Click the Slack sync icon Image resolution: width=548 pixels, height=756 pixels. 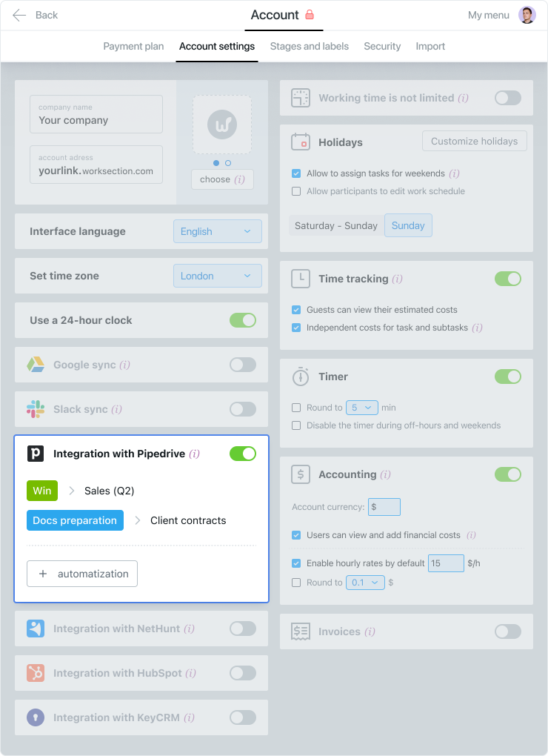35,409
